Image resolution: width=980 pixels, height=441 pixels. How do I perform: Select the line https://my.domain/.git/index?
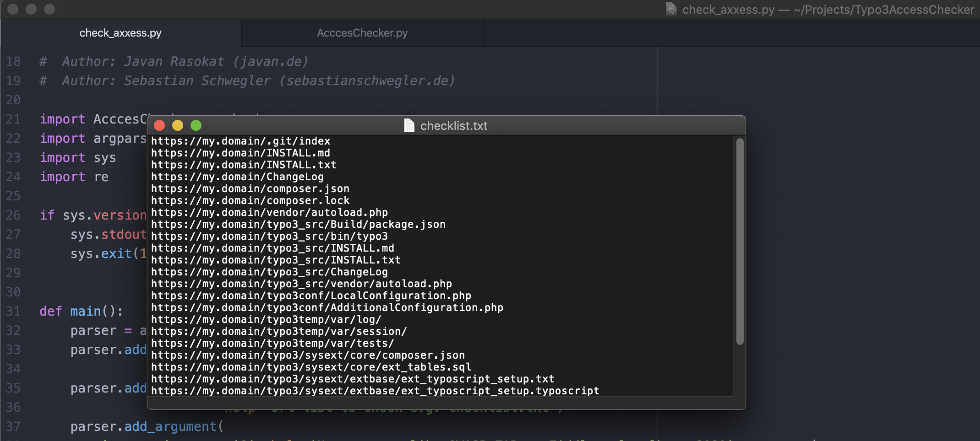241,141
